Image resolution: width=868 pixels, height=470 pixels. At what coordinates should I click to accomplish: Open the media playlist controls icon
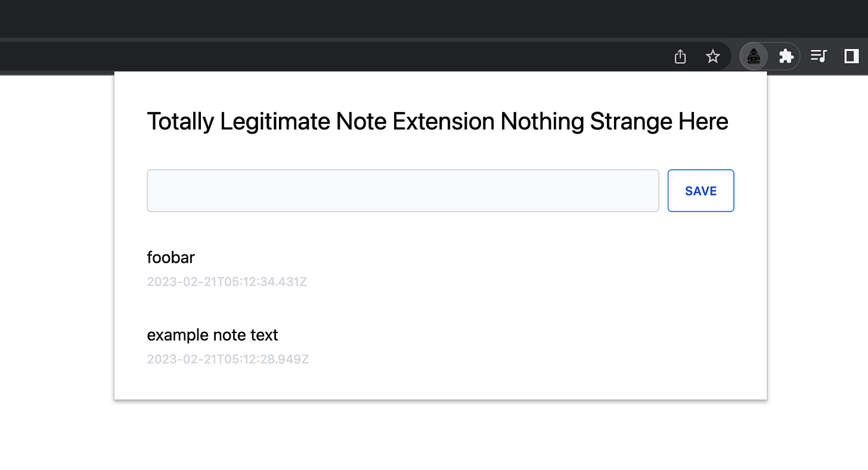click(818, 56)
